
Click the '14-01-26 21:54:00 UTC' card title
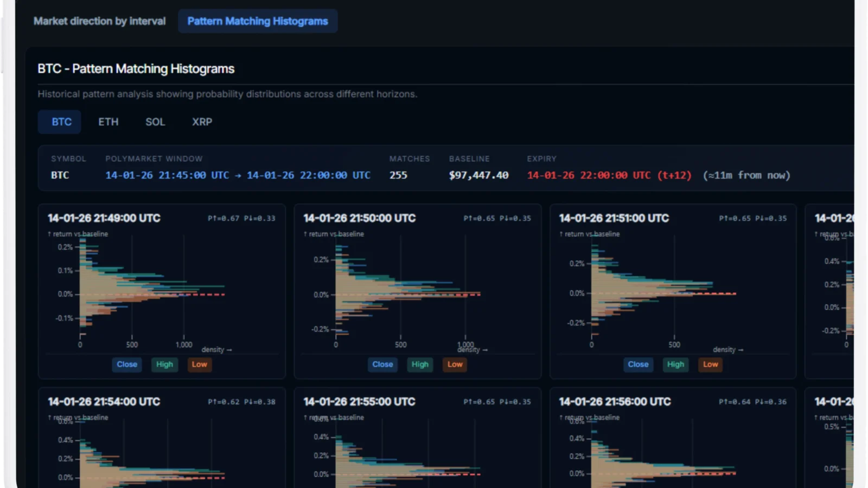(104, 402)
